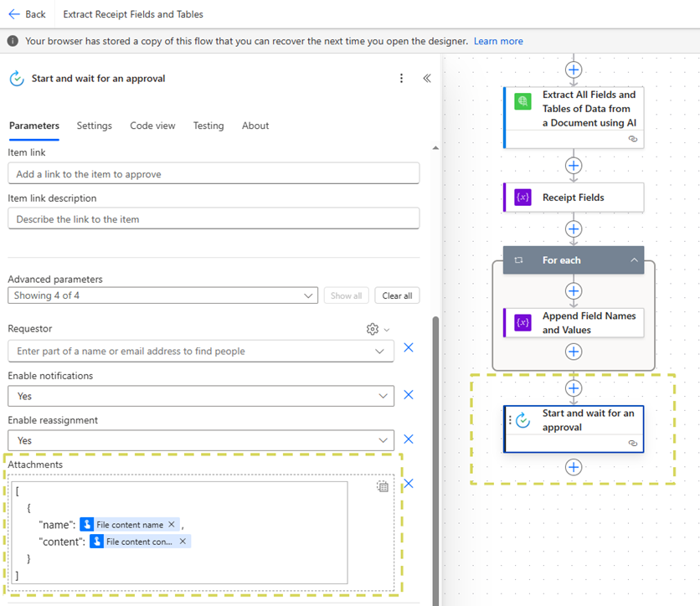The image size is (700, 606).
Task: Open the Requestor gear settings icon
Action: pos(373,330)
